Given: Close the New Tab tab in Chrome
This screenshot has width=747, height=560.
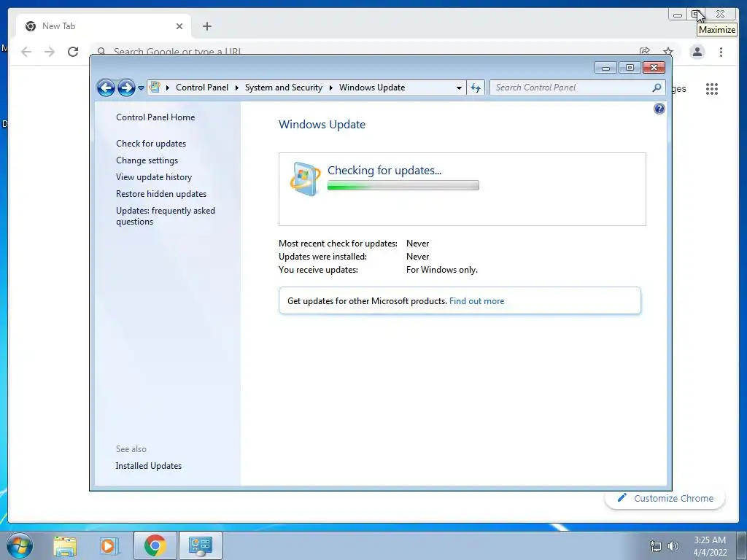Looking at the screenshot, I should [x=179, y=26].
